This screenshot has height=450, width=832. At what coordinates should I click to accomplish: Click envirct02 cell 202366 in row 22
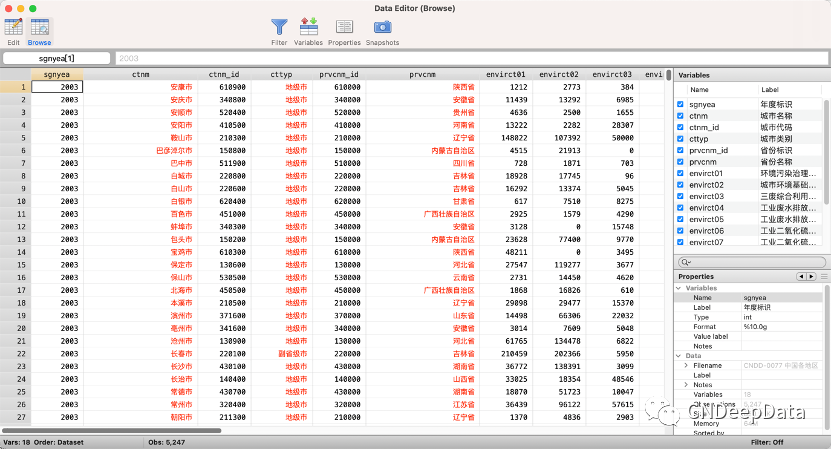pyautogui.click(x=559, y=353)
